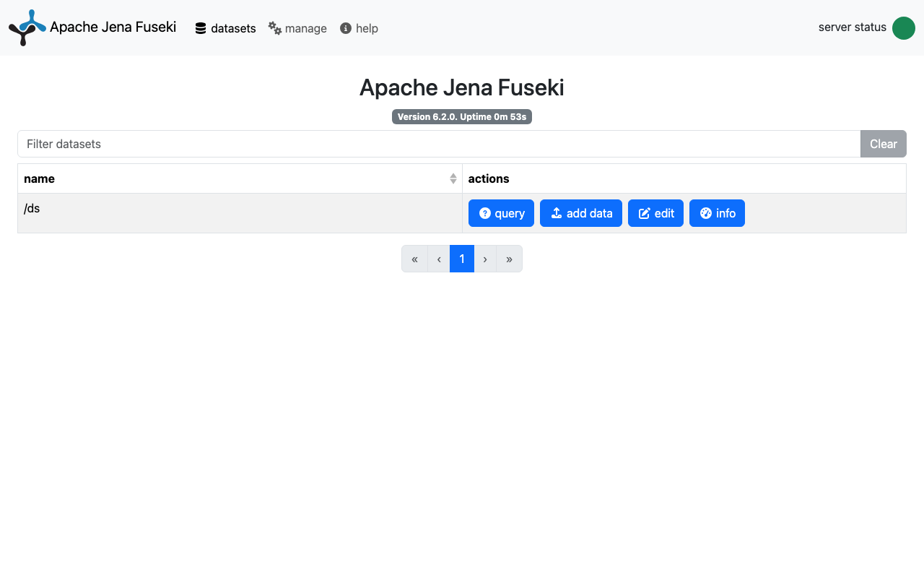Open the datasets navigation tab

tap(225, 28)
